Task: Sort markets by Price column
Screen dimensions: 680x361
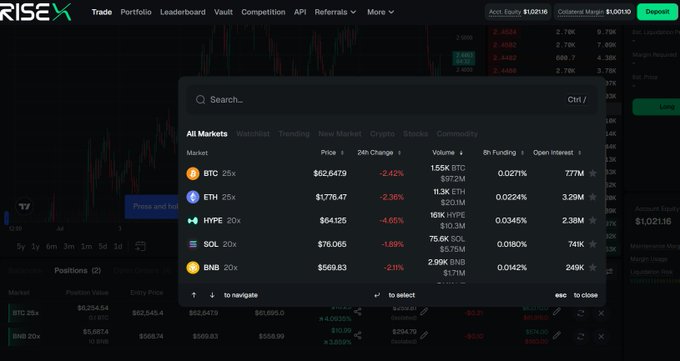Action: click(x=332, y=153)
